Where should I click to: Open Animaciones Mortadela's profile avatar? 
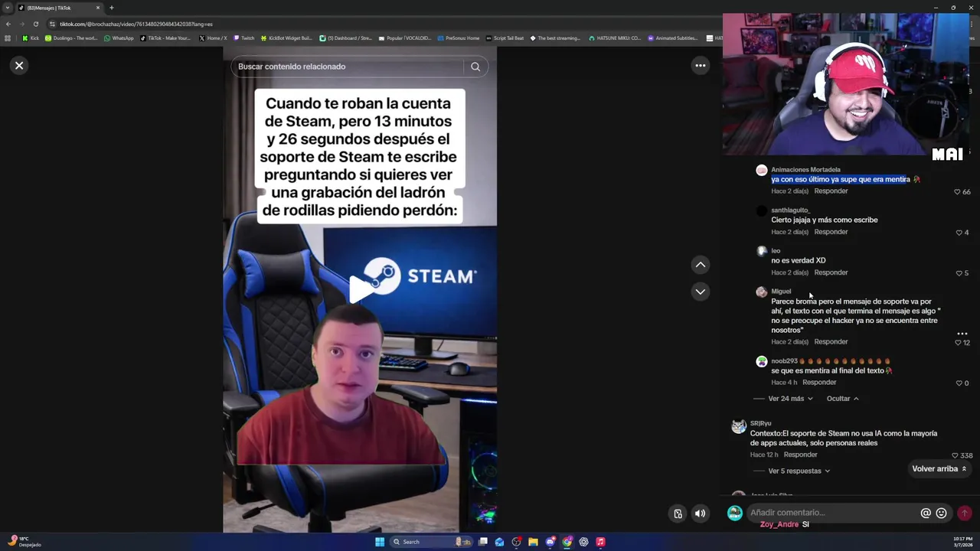coord(761,171)
